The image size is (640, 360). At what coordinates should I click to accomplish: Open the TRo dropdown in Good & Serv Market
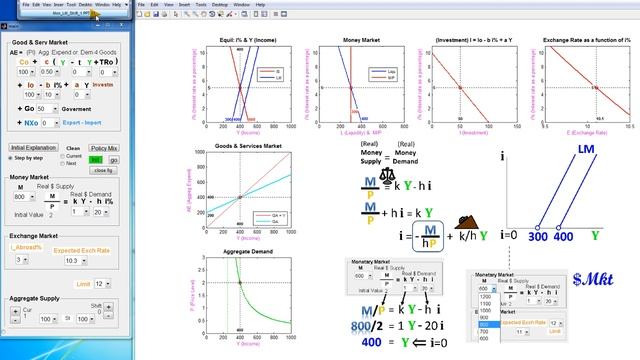click(x=109, y=72)
